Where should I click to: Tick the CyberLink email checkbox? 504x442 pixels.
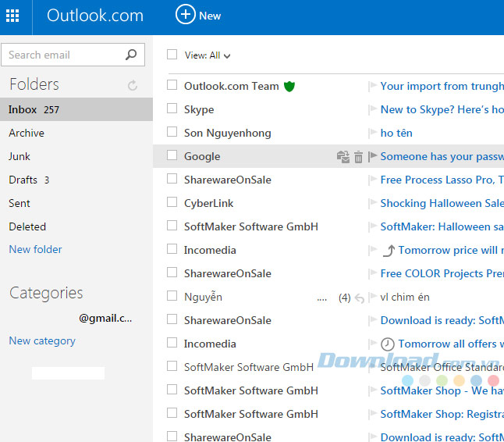(172, 203)
